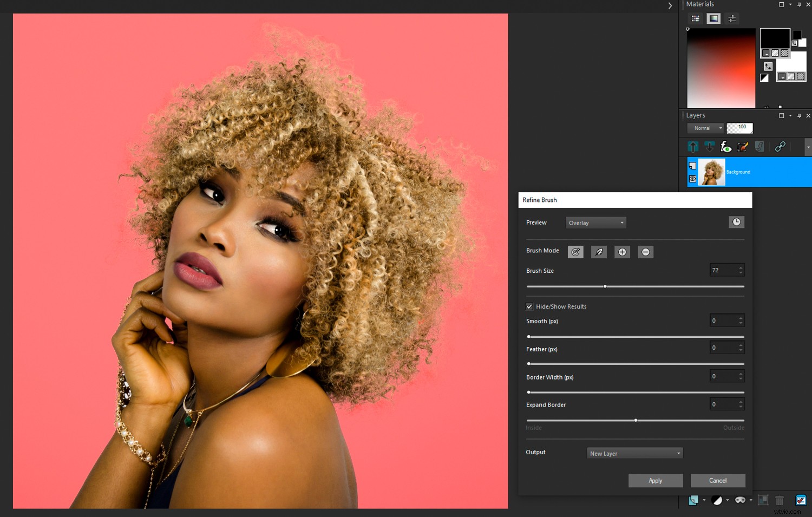Viewport: 812px width, 517px height.
Task: Move the Background layer up in Layers panel
Action: pyautogui.click(x=693, y=146)
